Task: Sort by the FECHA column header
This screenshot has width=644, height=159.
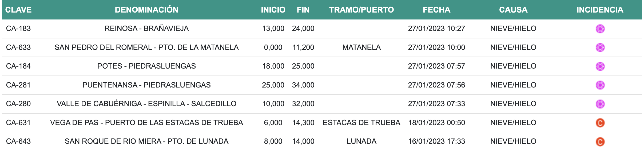Action: tap(436, 10)
